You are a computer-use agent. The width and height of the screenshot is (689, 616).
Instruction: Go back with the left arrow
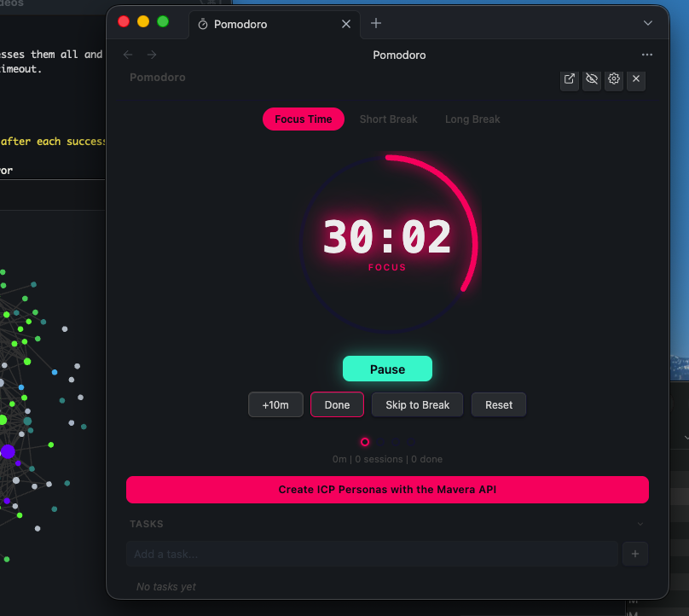point(128,55)
